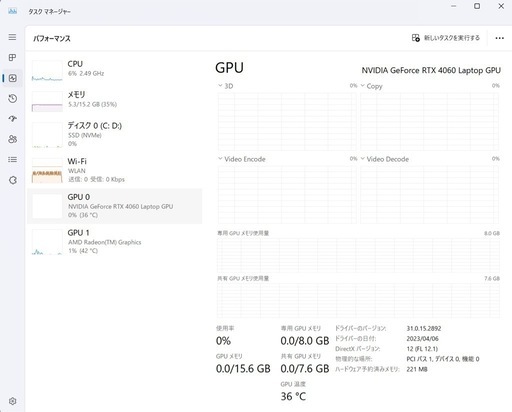Click the 8.0 GB graph scale label
The image size is (512, 412).
492,233
